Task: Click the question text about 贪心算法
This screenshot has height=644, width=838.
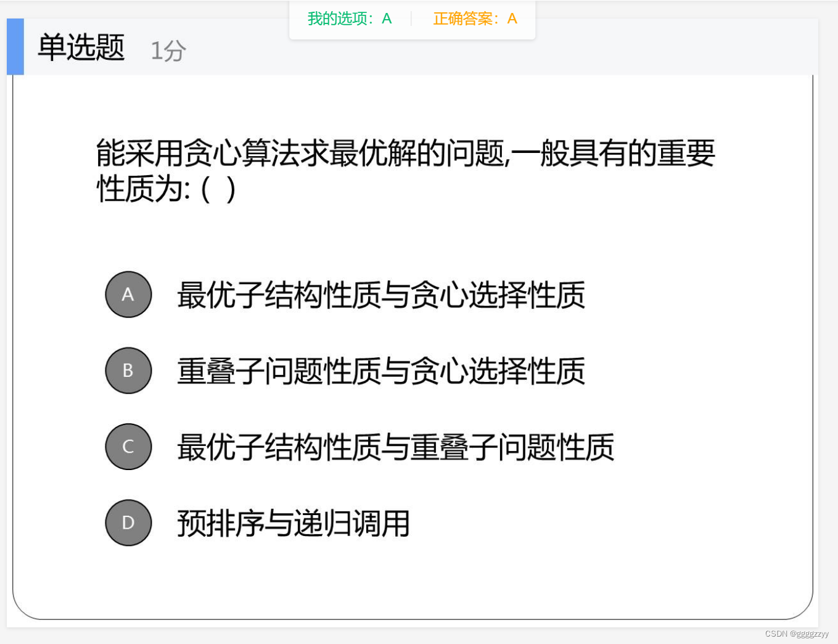Action: pyautogui.click(x=405, y=170)
